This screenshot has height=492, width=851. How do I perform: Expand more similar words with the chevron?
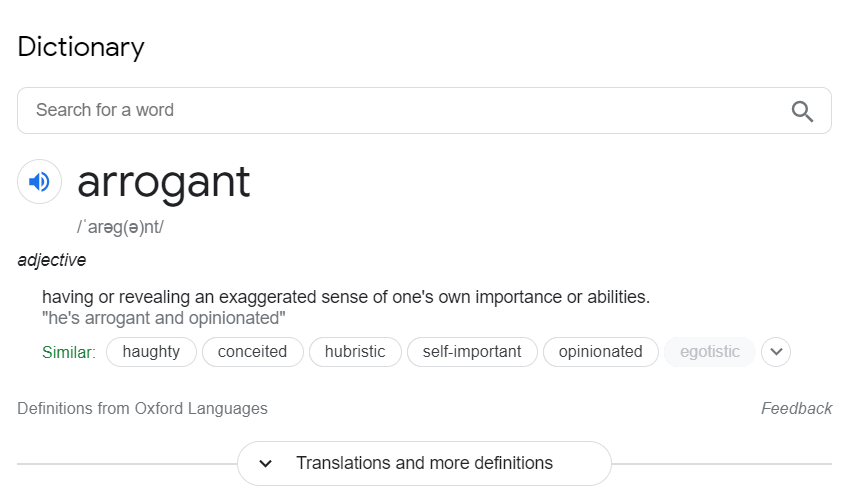coord(776,352)
